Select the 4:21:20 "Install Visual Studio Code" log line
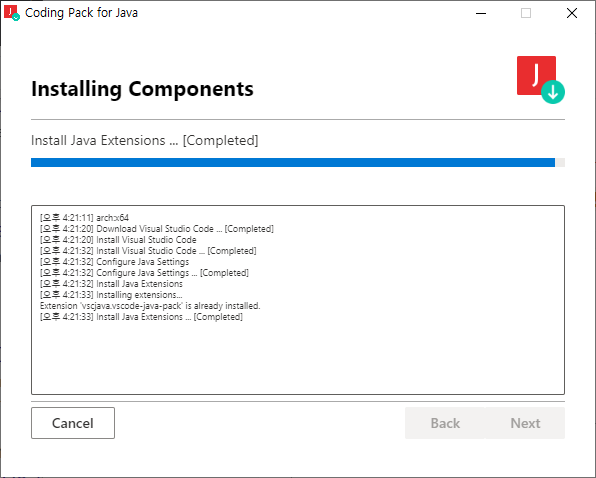This screenshot has height=478, width=596. (x=118, y=240)
